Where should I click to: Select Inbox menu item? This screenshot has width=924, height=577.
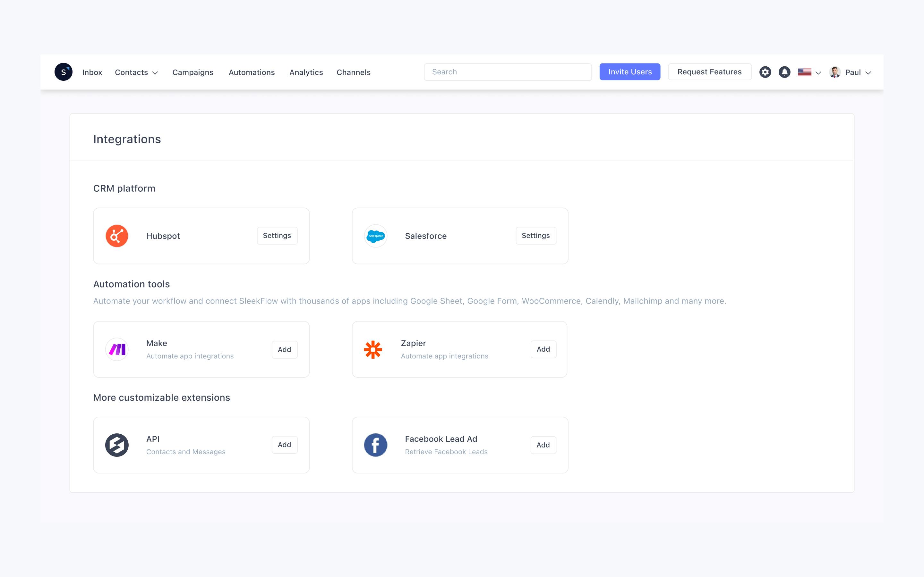(91, 72)
